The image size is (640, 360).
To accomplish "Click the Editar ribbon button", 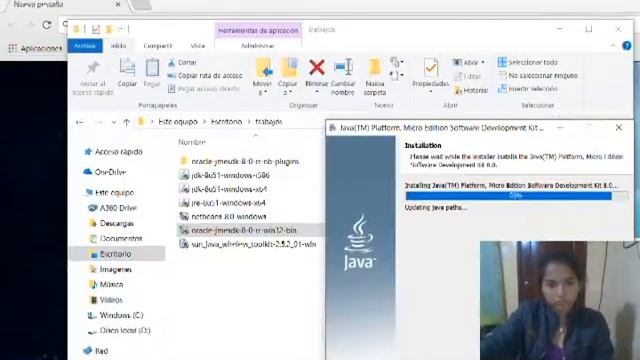I will tap(468, 76).
